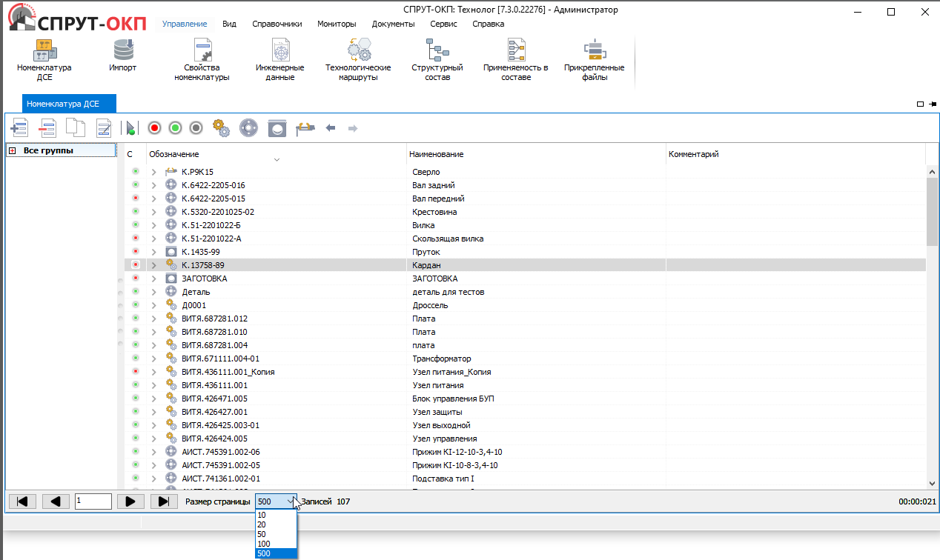Expand the Все группы tree node

coord(12,151)
